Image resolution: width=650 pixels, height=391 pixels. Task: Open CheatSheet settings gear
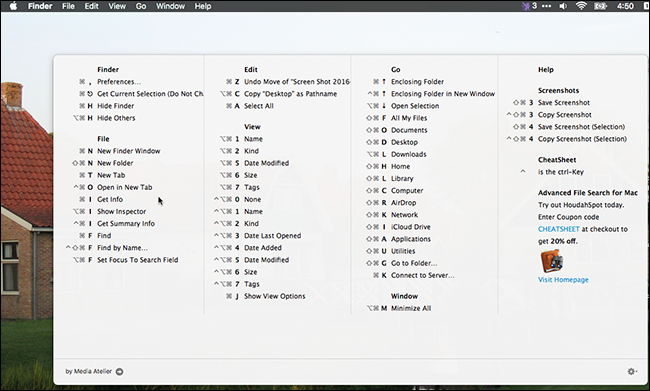pyautogui.click(x=632, y=371)
